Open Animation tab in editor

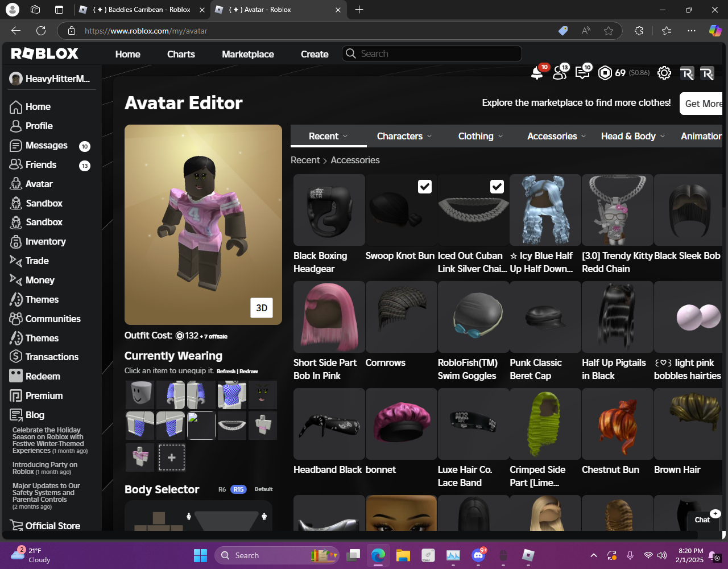(x=701, y=136)
